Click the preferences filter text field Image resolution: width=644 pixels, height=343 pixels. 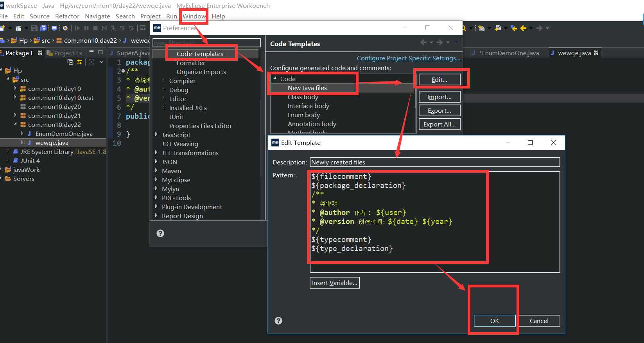(206, 43)
